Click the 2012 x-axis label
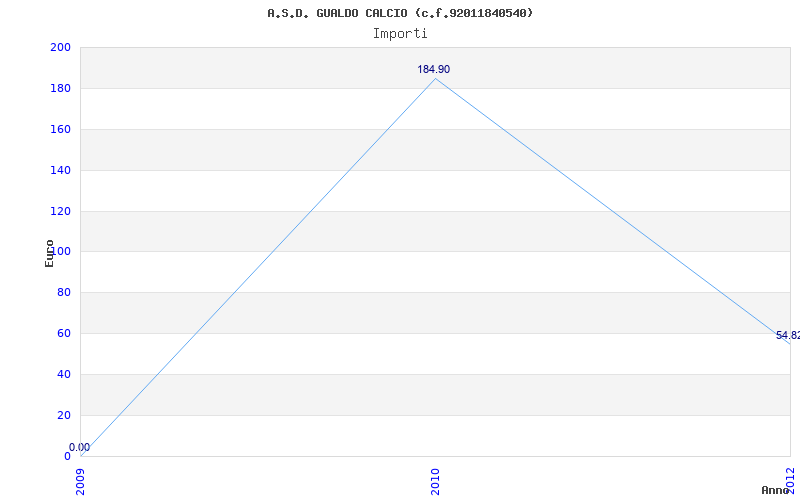Viewport: 800px width, 500px height. coord(790,479)
